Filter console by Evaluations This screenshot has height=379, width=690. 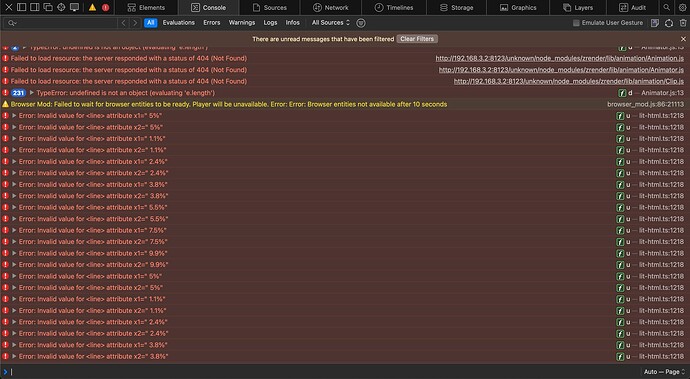coord(179,23)
